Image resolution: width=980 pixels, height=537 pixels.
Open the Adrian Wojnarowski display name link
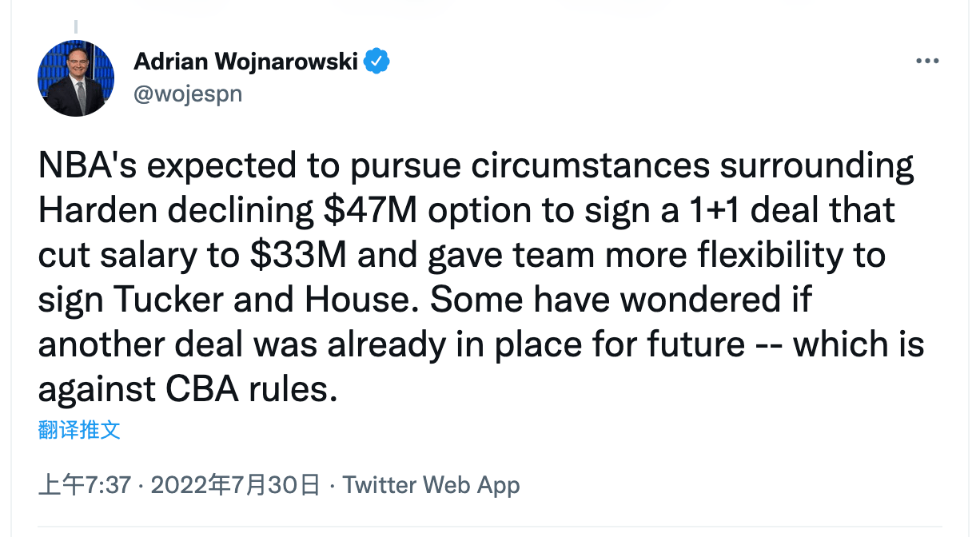coord(246,61)
